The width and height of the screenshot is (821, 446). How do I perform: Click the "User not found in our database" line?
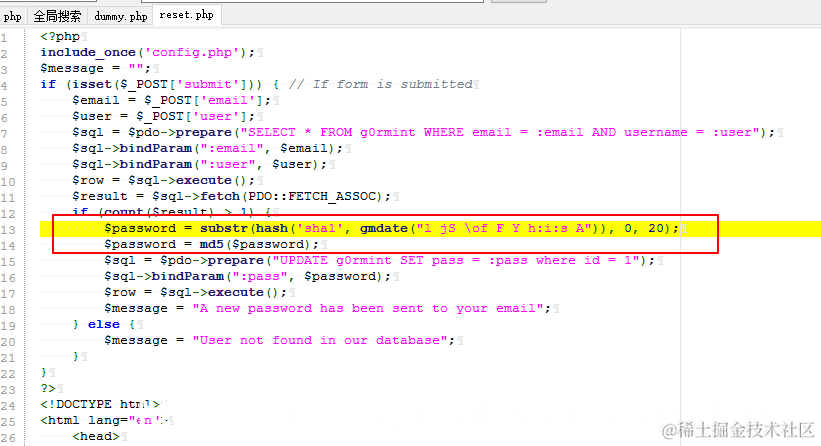point(280,340)
